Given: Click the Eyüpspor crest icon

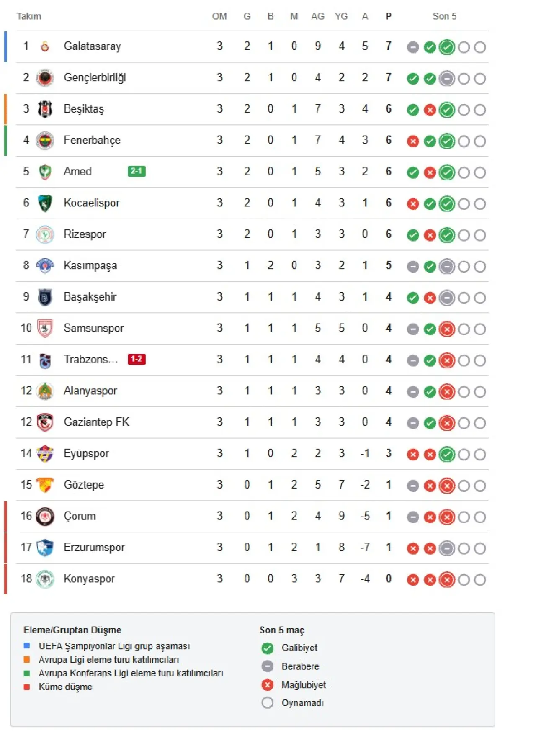Looking at the screenshot, I should (45, 454).
